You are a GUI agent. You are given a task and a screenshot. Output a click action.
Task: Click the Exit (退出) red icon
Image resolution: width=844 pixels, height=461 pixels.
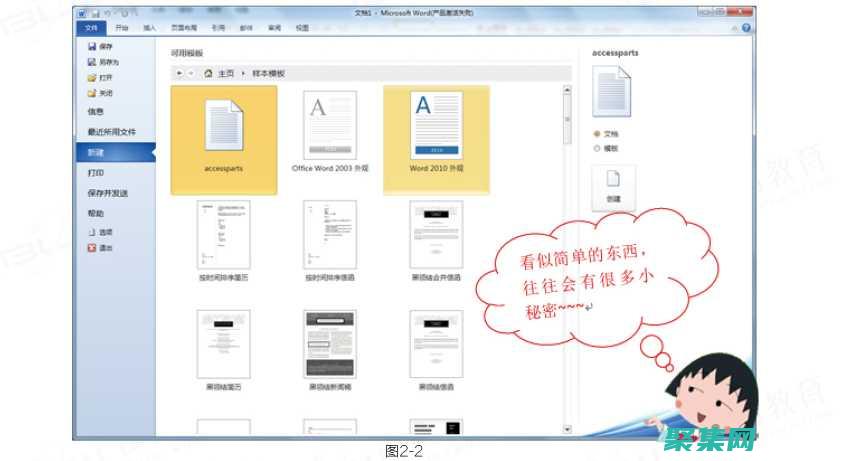92,248
